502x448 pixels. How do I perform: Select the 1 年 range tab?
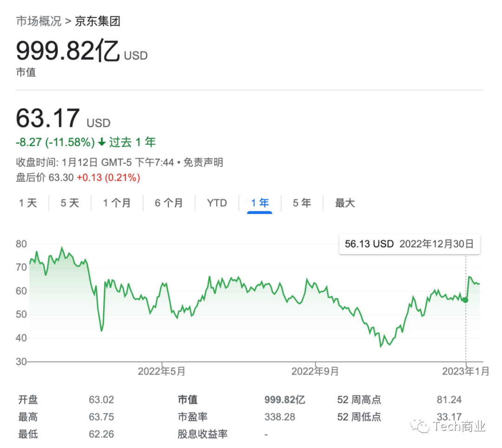pyautogui.click(x=260, y=203)
